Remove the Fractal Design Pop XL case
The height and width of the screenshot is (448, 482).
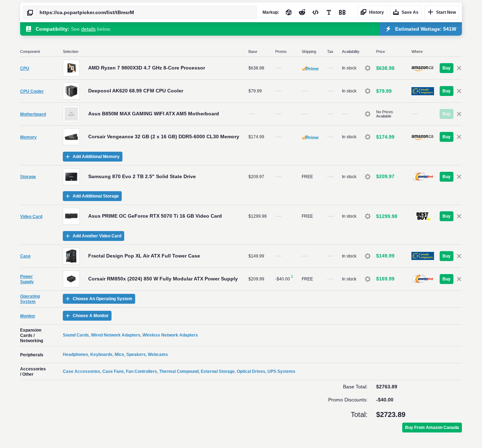[x=459, y=256]
